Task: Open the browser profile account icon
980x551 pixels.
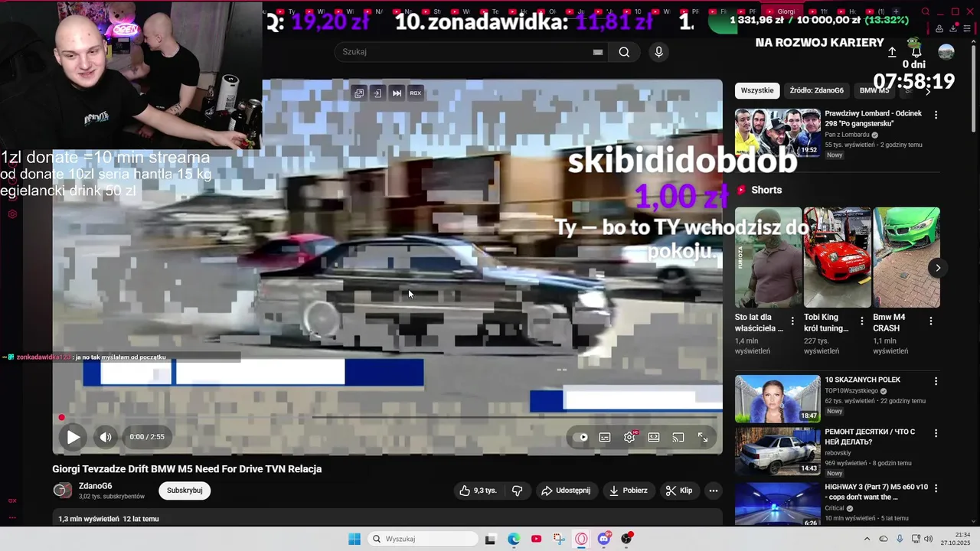Action: (x=939, y=28)
